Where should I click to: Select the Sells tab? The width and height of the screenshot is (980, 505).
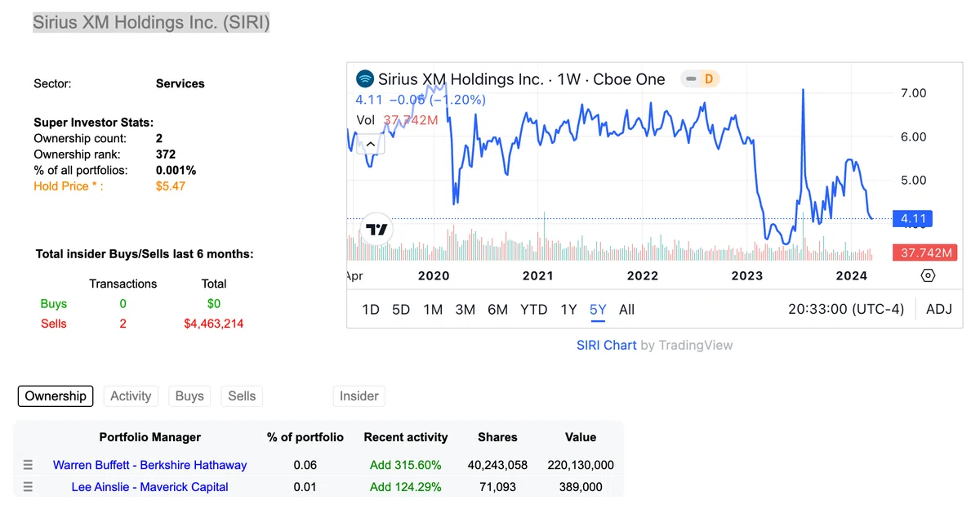click(242, 396)
